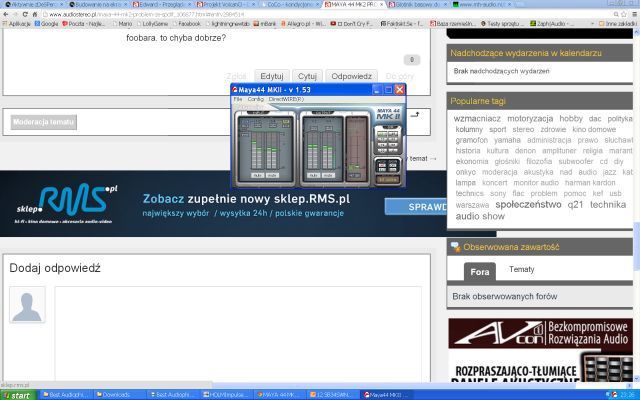Viewport: 640px width, 400px height.
Task: Open Config menu in Maya44 MKII window
Action: click(x=256, y=99)
